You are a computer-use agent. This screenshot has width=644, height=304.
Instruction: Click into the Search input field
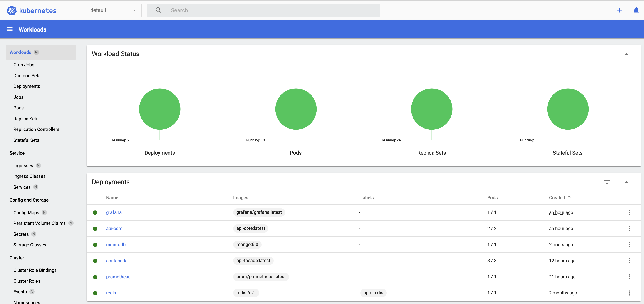click(x=272, y=10)
